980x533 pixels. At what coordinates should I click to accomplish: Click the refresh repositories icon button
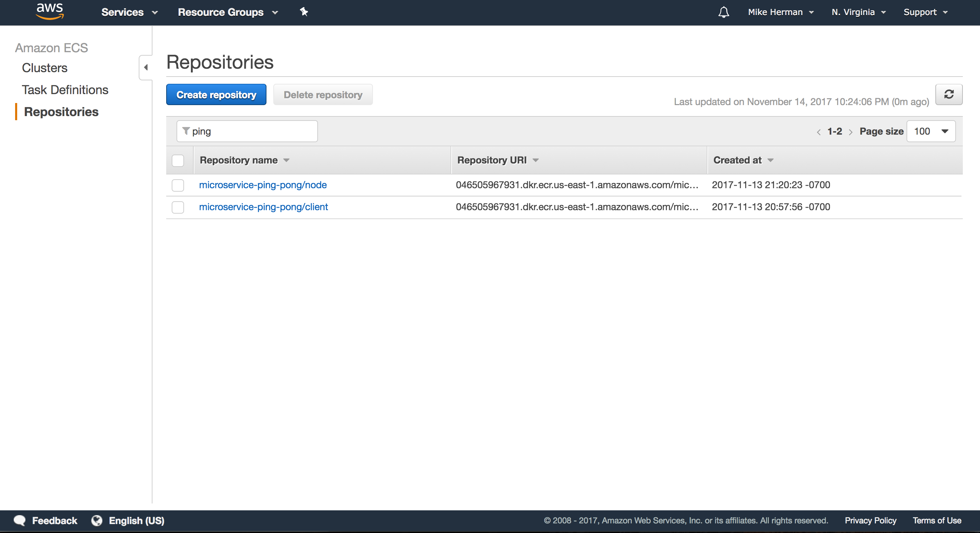tap(948, 94)
